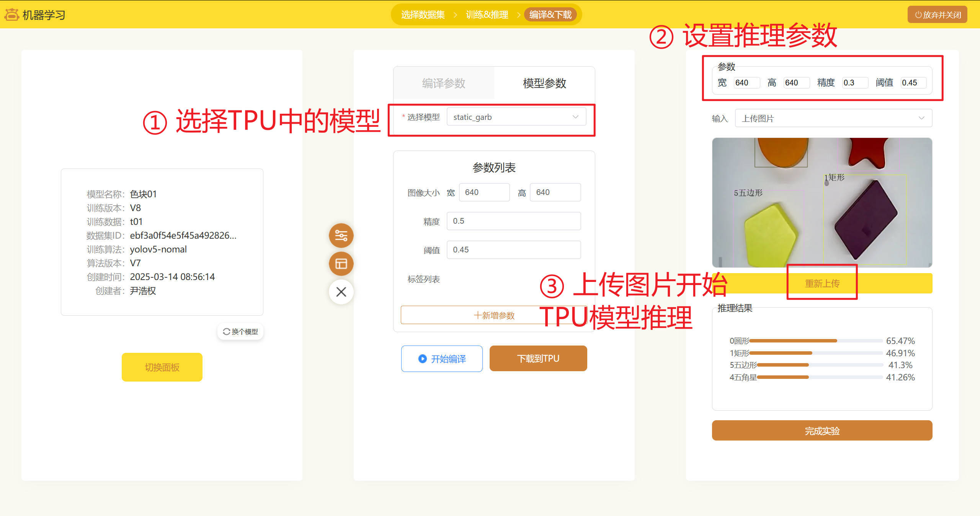Expand the 输入 上传图片 dropdown
The image size is (980, 516).
pyautogui.click(x=833, y=118)
